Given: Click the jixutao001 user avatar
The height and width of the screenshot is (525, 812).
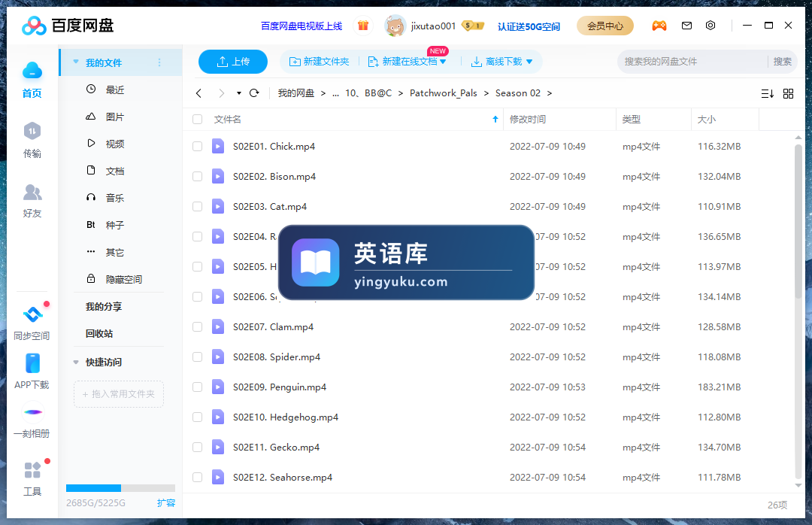Looking at the screenshot, I should [395, 26].
